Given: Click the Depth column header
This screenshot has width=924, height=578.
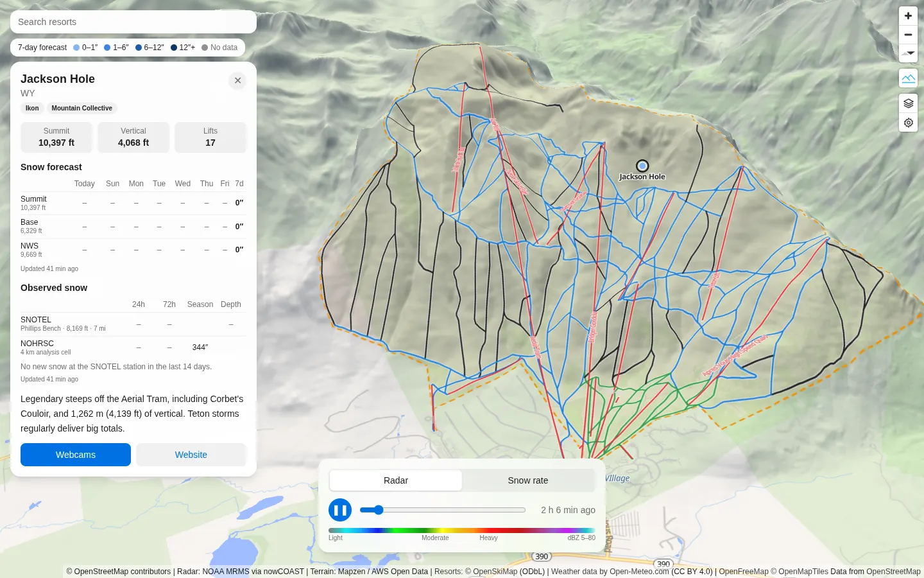Looking at the screenshot, I should pyautogui.click(x=231, y=304).
